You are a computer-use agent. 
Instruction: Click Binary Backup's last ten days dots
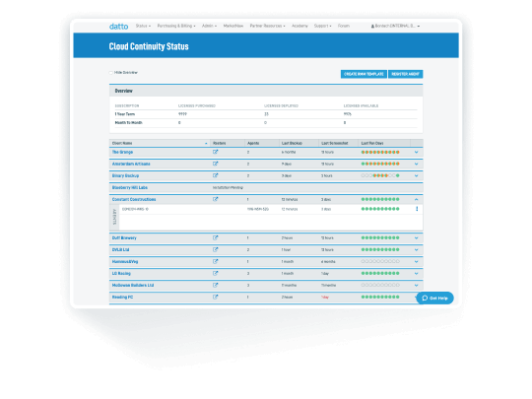(x=380, y=175)
